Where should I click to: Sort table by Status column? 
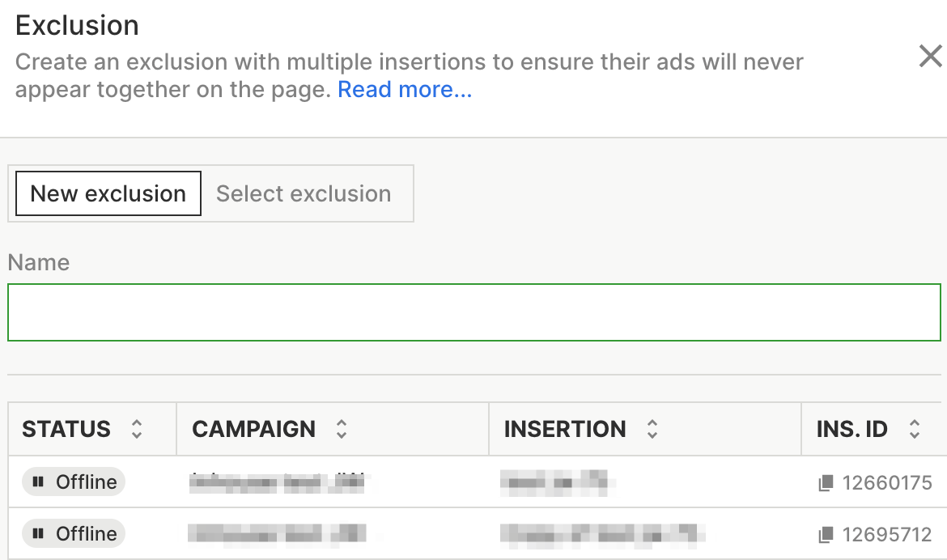137,429
